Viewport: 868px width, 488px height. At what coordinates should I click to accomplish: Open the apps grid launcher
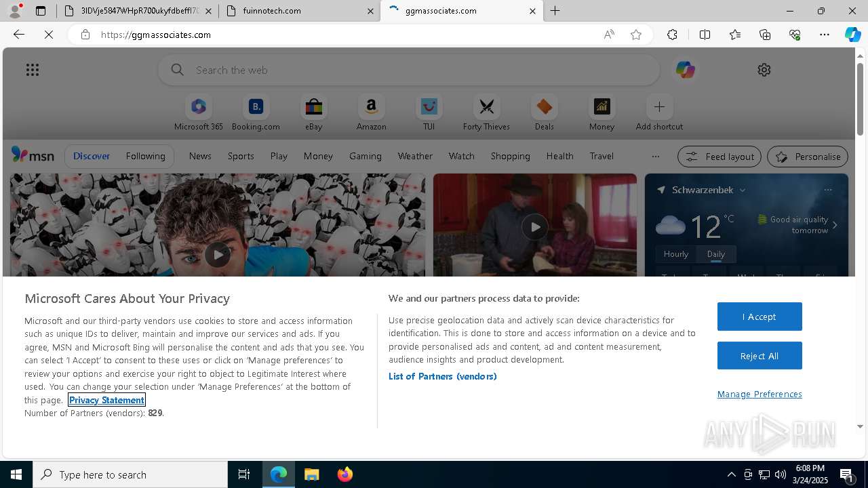click(33, 70)
